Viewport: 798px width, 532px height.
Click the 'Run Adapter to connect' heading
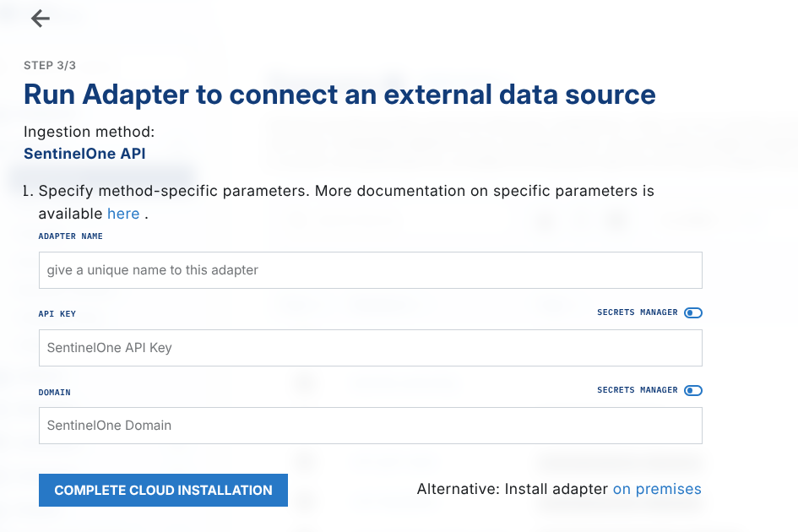click(x=339, y=94)
